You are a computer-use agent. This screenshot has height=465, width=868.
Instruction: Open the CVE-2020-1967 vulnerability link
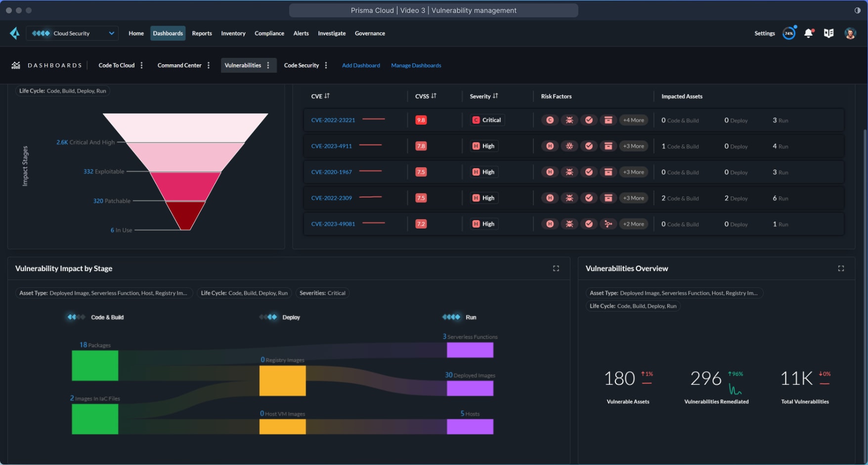click(332, 172)
